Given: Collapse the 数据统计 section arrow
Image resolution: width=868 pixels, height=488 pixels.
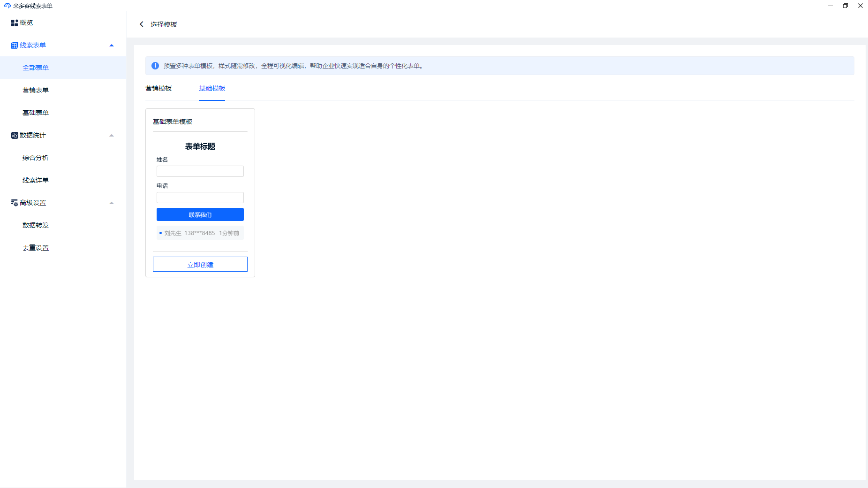Looking at the screenshot, I should click(x=112, y=136).
